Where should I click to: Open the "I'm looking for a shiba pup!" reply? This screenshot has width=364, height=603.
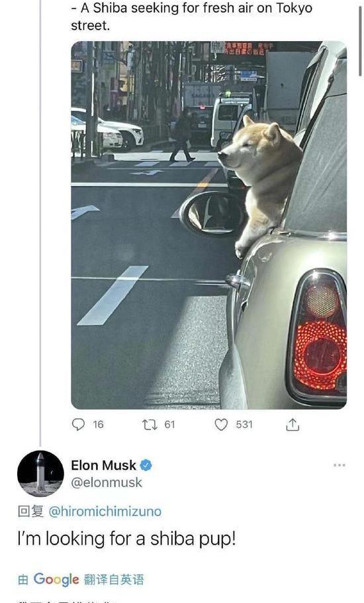coord(126,539)
